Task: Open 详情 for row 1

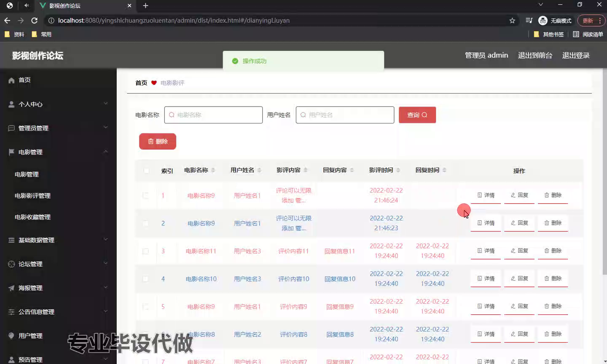Action: (486, 195)
